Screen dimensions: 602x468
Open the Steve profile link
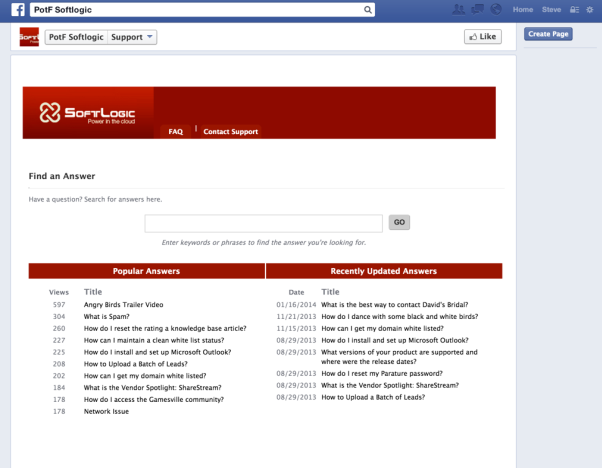click(x=551, y=10)
